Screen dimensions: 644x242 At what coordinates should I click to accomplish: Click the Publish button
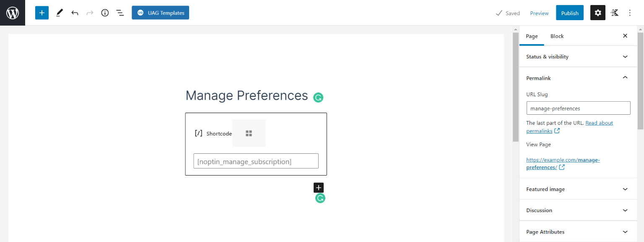[x=569, y=13]
